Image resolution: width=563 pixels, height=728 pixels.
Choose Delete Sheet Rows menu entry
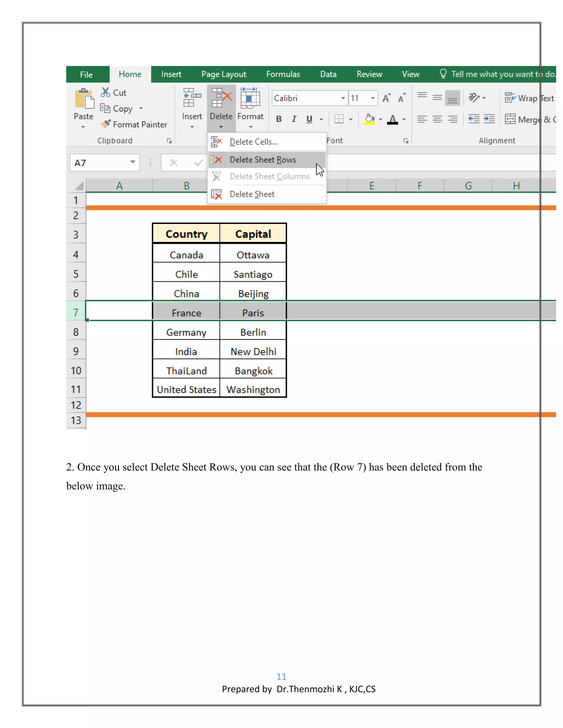pos(267,160)
